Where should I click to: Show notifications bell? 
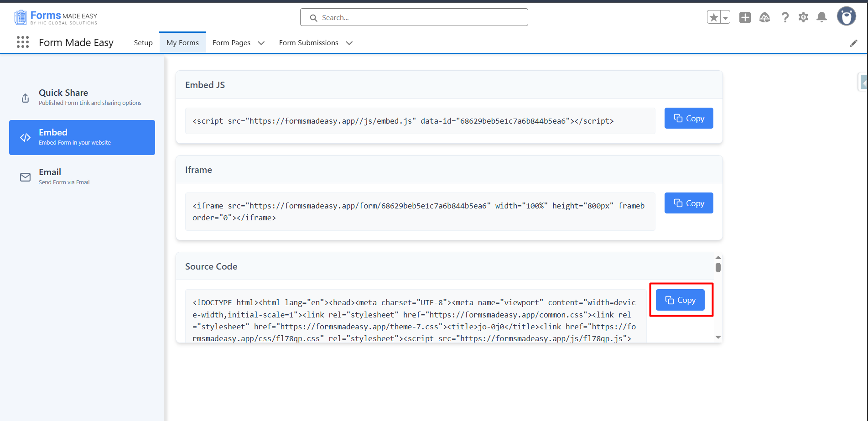[821, 17]
